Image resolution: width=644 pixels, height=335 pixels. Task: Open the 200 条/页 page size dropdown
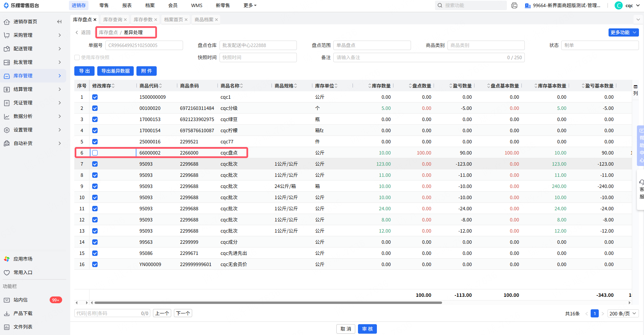[623, 313]
